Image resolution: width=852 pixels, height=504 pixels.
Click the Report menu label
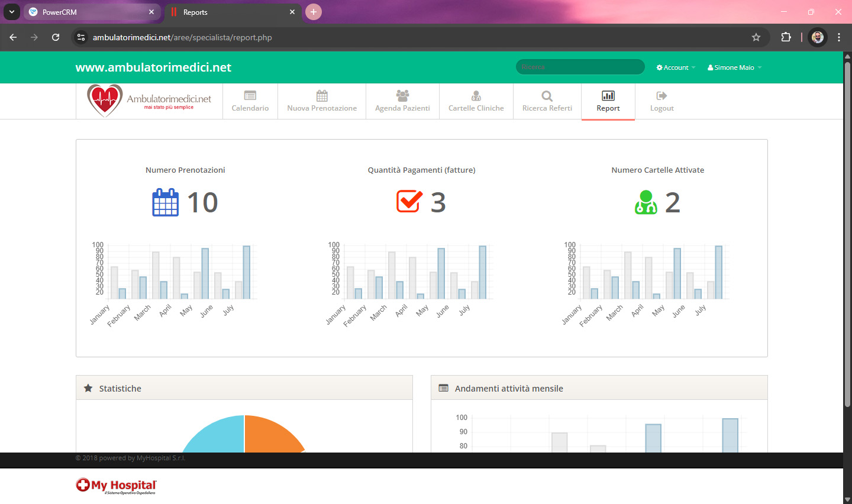[x=608, y=108]
